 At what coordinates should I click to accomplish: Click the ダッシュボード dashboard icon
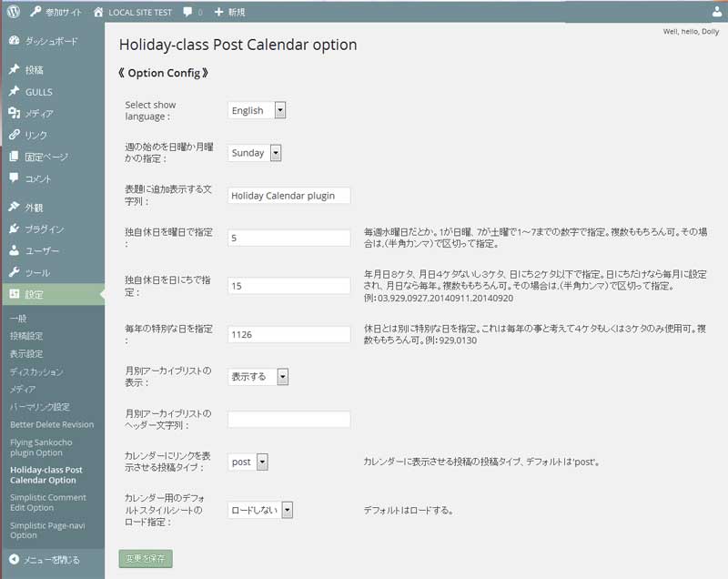(15, 40)
